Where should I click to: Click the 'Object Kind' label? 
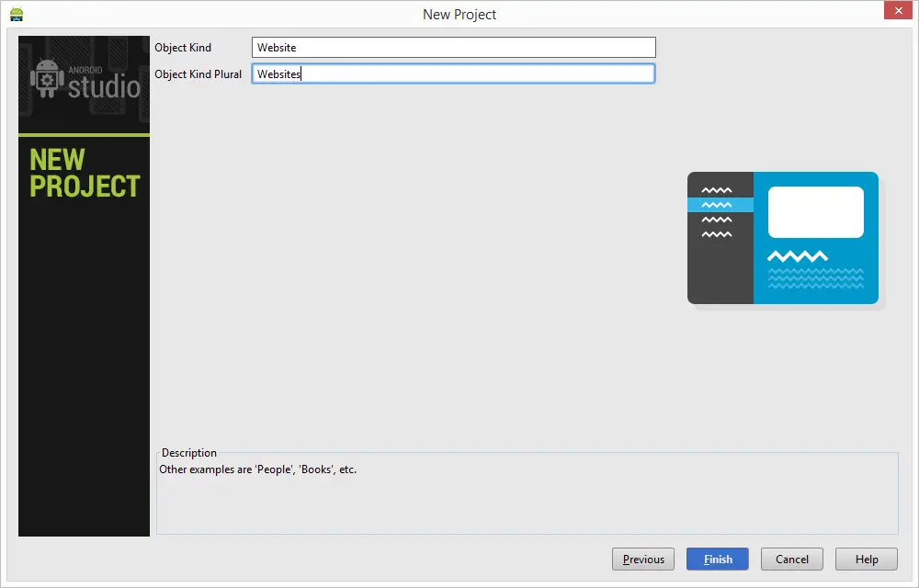(x=183, y=48)
